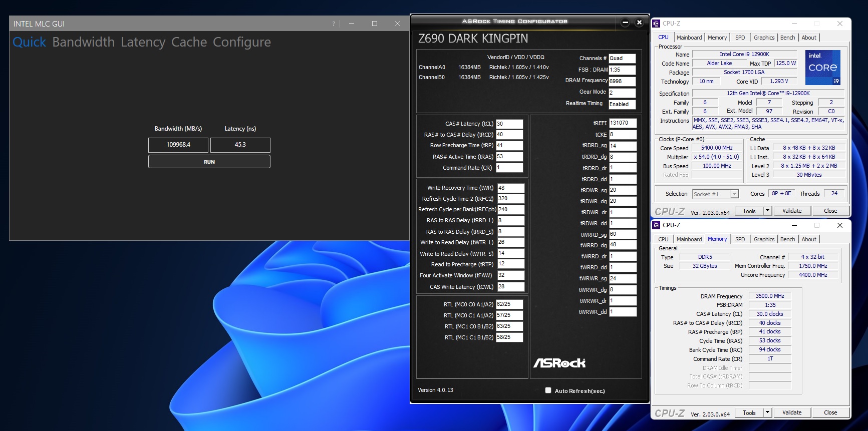Click the CAS# Latency (tCL) field
868x431 pixels.
tap(509, 124)
